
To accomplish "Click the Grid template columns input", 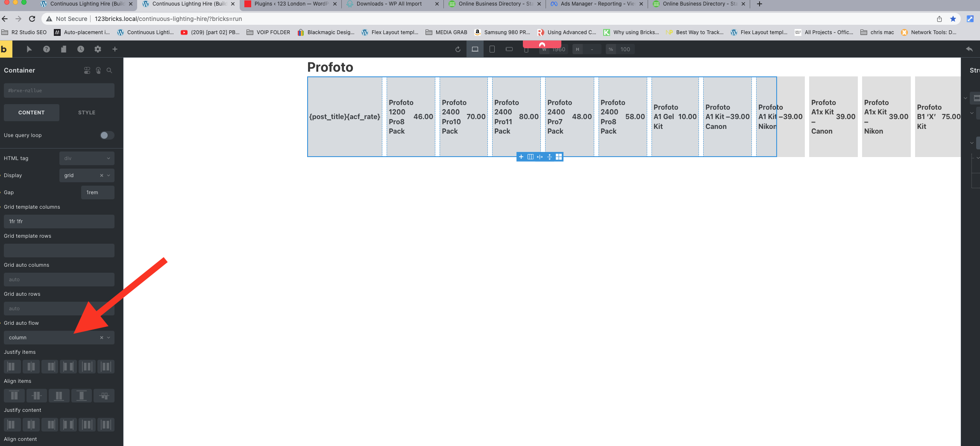I will click(x=59, y=222).
